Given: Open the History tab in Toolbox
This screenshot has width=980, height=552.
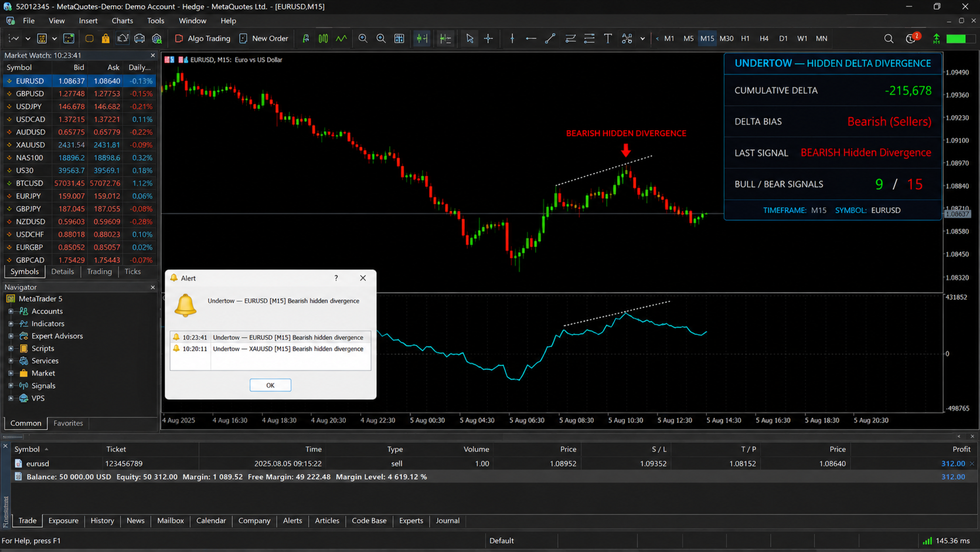Looking at the screenshot, I should click(x=102, y=521).
